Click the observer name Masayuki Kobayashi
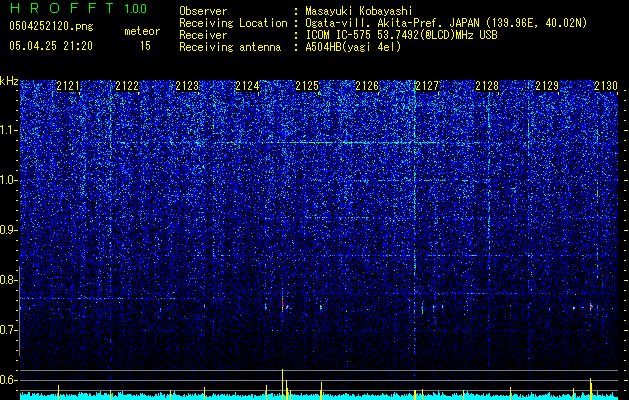The image size is (629, 400). tap(359, 11)
